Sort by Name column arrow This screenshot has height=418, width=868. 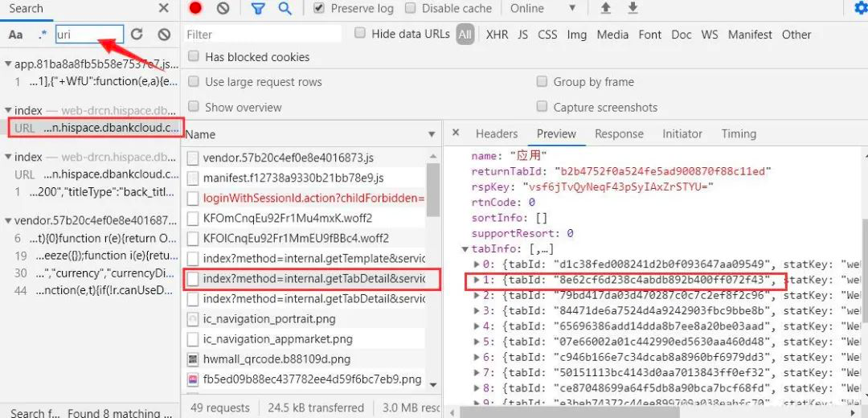(x=432, y=135)
